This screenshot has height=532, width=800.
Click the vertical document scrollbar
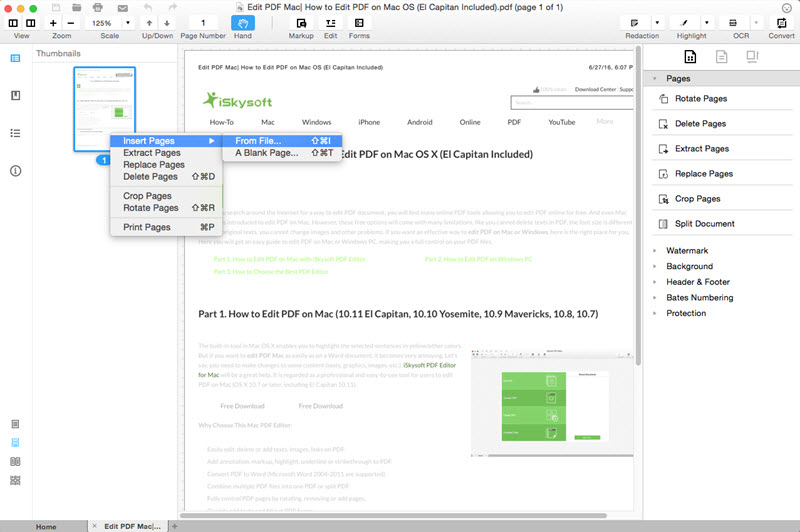coord(638,204)
